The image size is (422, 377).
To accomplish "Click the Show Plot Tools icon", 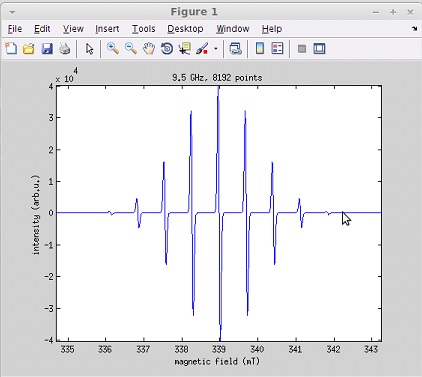I will 319,49.
